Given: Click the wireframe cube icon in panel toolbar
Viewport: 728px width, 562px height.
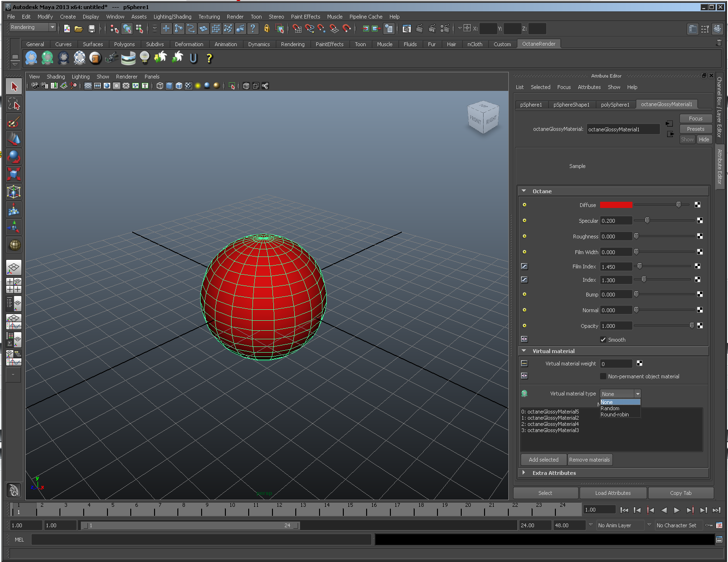Looking at the screenshot, I should click(x=160, y=86).
